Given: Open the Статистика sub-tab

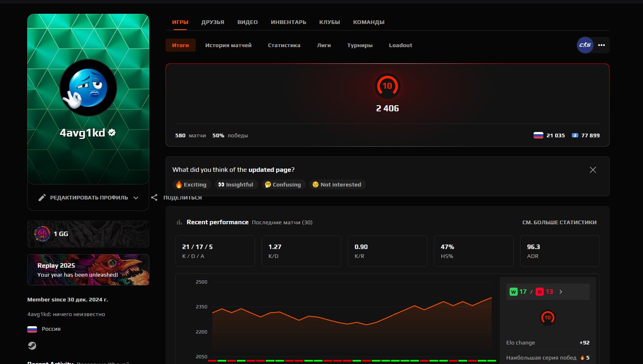Looking at the screenshot, I should (284, 45).
